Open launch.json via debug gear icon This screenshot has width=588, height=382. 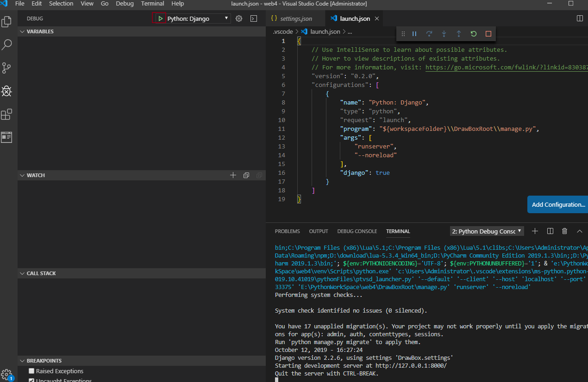[x=239, y=18]
